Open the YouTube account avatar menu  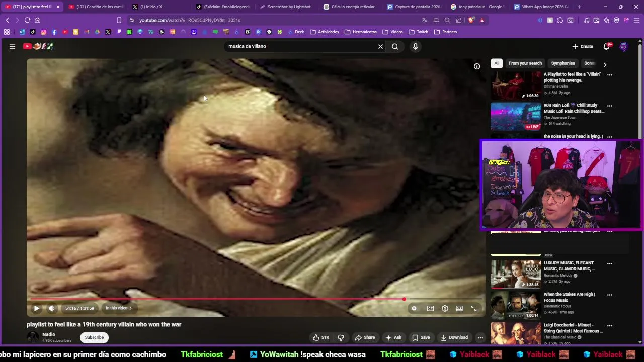click(624, 46)
